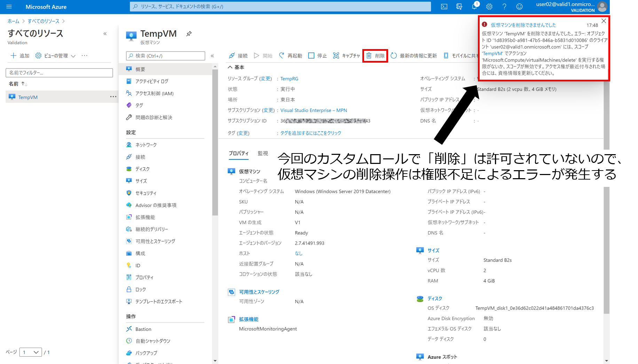Collapse the 基本 section

coord(236,67)
